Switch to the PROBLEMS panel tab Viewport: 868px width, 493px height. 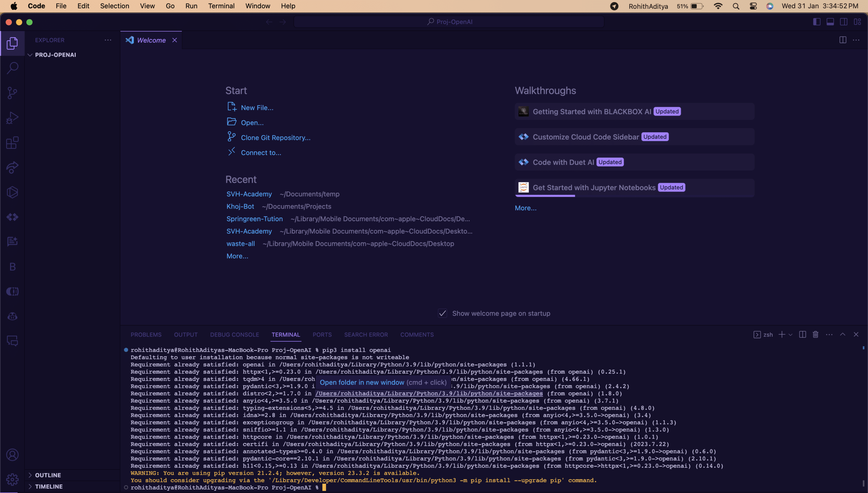click(x=146, y=335)
